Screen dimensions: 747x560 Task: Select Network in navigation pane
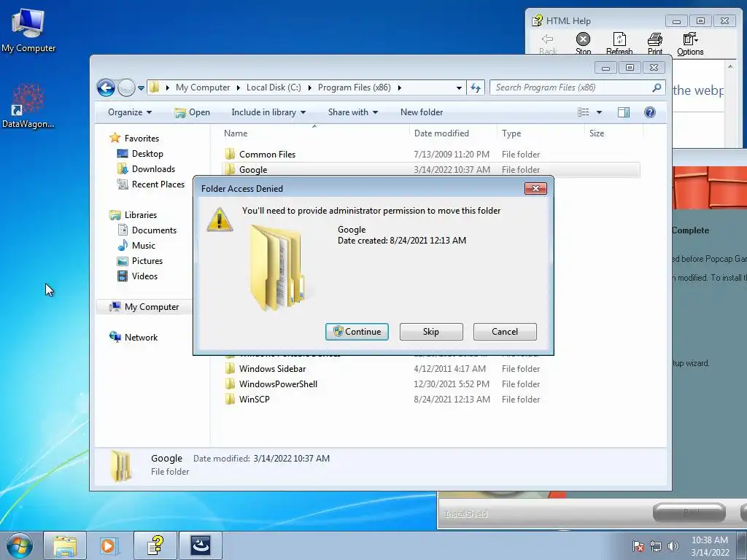(x=141, y=338)
